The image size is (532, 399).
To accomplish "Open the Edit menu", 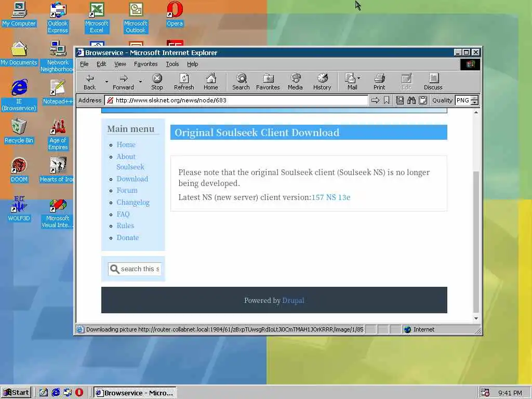I will point(101,64).
